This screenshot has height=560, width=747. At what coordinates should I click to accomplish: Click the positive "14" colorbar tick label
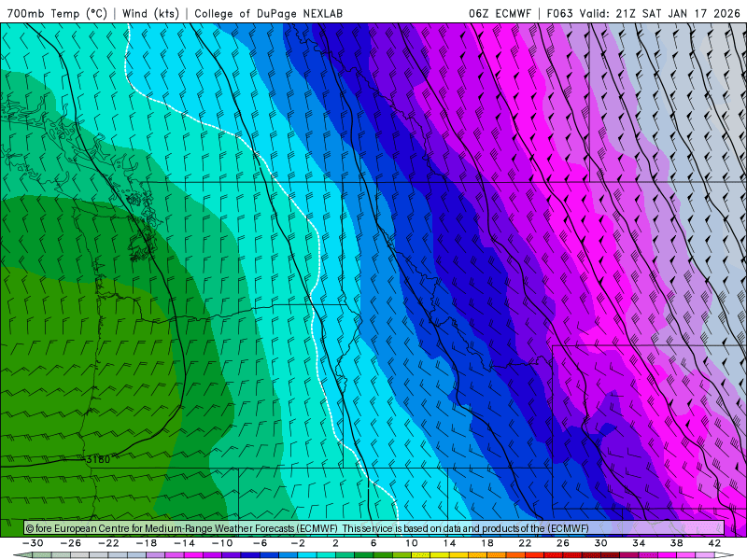pyautogui.click(x=449, y=543)
